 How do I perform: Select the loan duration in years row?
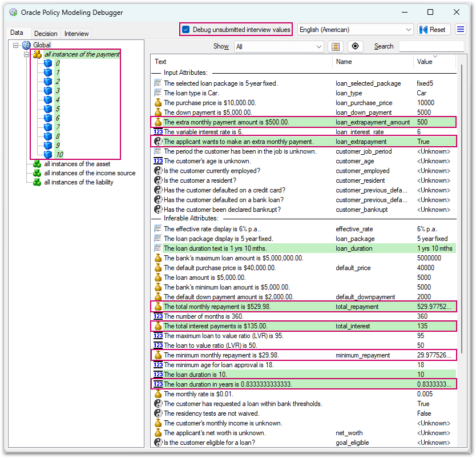click(x=304, y=384)
